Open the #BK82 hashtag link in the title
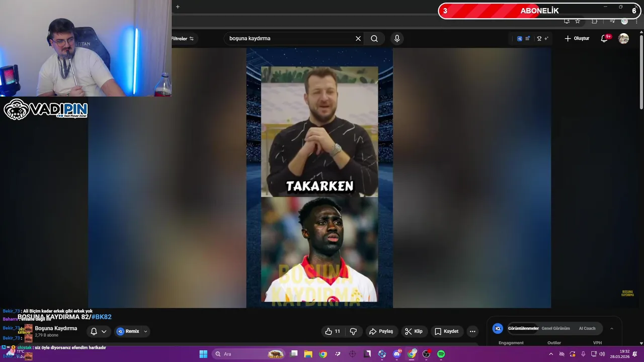Screen dimensions: 644x362 [102, 317]
